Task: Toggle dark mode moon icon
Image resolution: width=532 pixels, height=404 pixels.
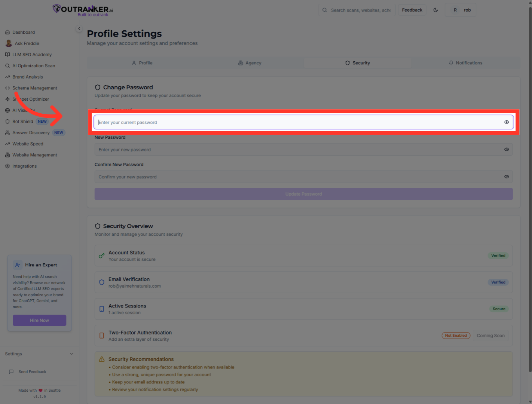Action: click(x=435, y=10)
